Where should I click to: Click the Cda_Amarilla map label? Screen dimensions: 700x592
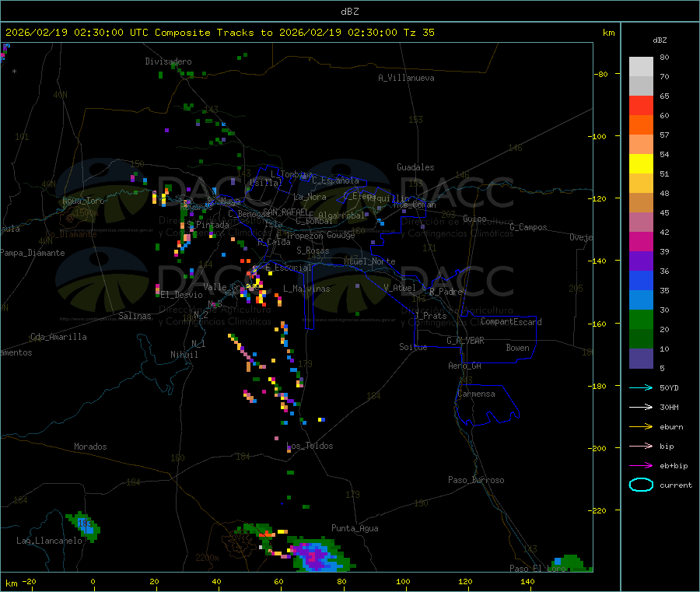(59, 337)
